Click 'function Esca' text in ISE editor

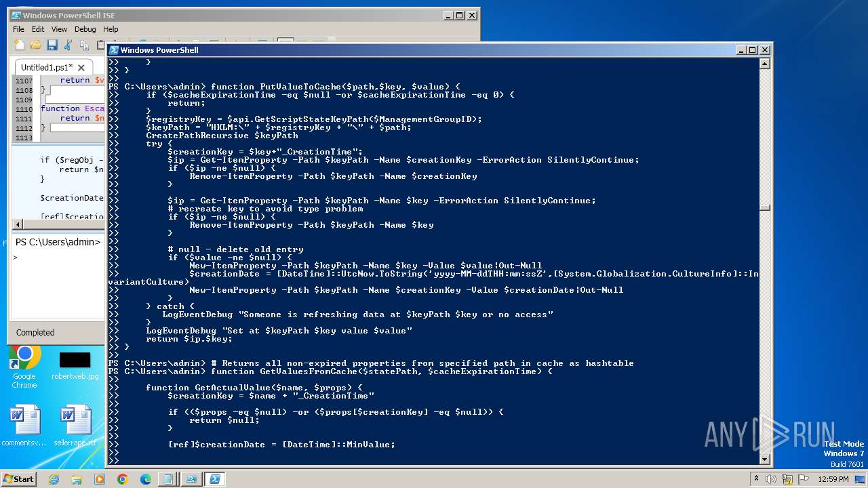(x=72, y=108)
